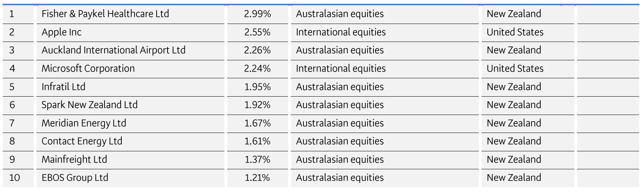Click the Fisher & Paykel Healthcare Ltd cell

105,14
